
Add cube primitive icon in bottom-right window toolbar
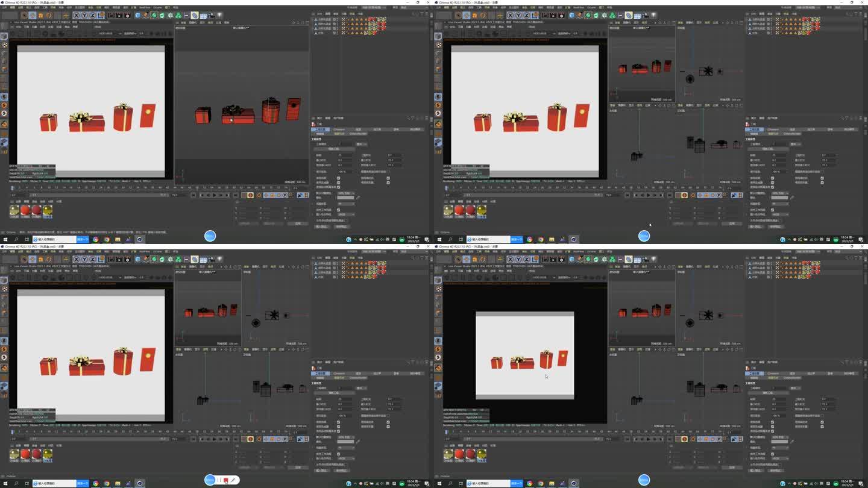tap(571, 260)
